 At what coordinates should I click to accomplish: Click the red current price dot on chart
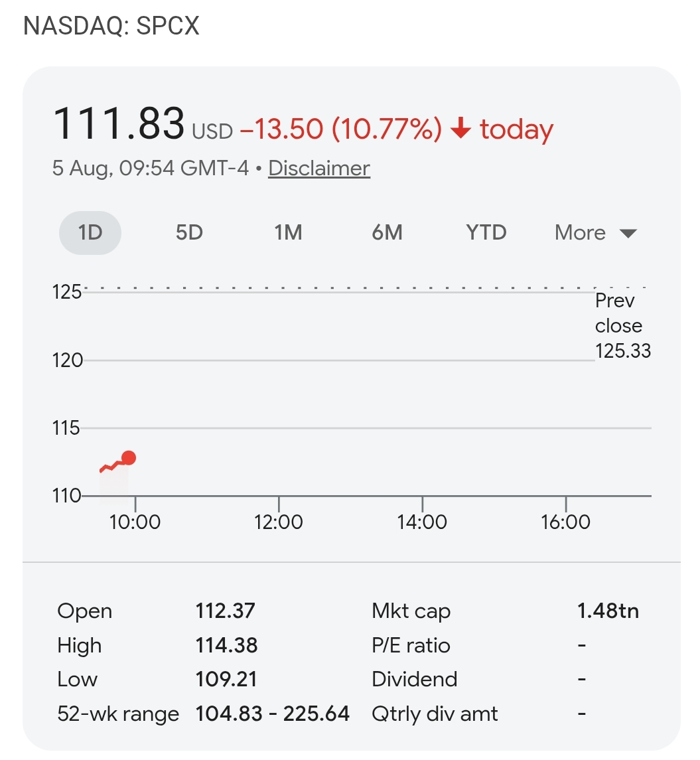tap(128, 457)
